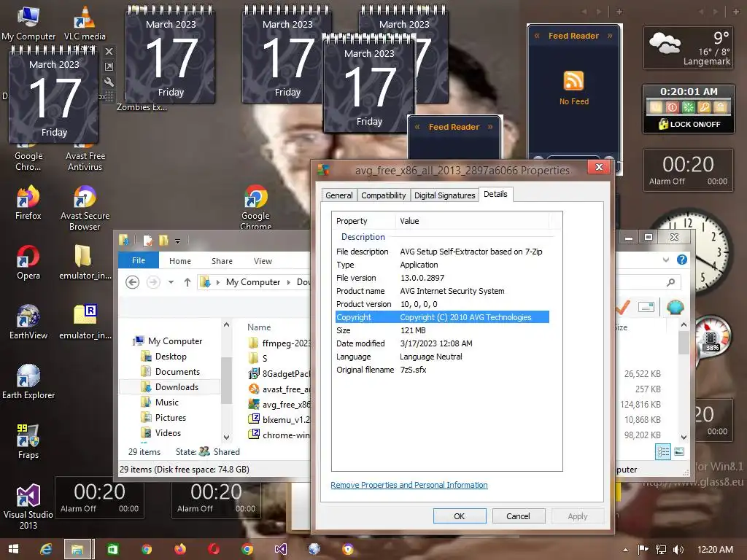Image resolution: width=747 pixels, height=560 pixels.
Task: Click the taskbar volume speaker icon
Action: click(x=678, y=550)
